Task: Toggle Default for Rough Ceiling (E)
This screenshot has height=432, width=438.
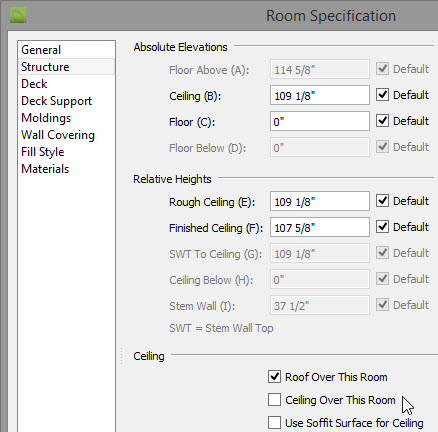Action: coord(382,201)
